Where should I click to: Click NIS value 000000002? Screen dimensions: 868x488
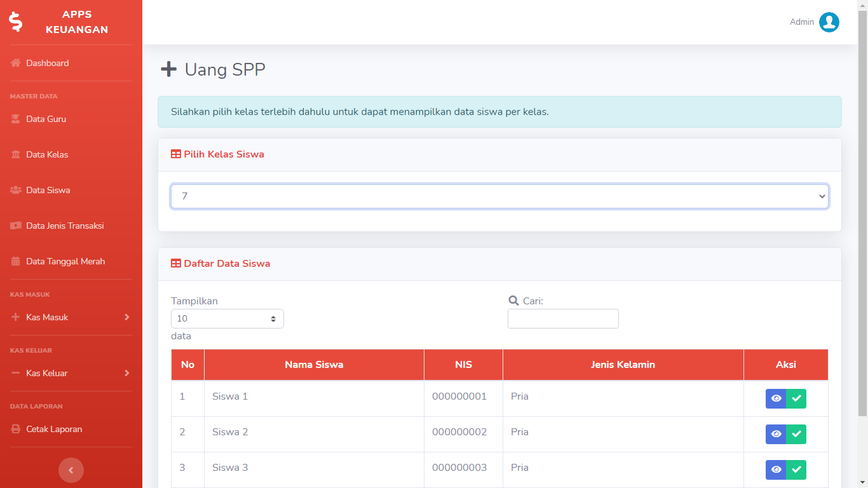(x=459, y=432)
